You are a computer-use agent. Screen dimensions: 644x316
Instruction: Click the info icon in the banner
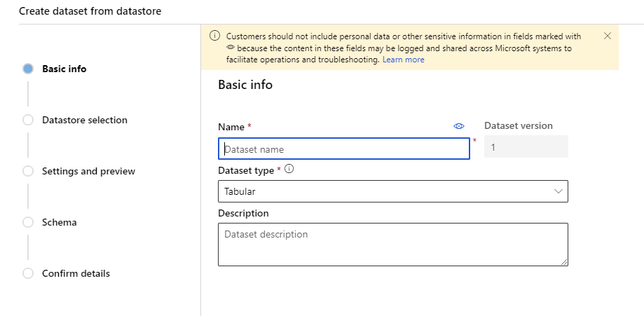click(215, 36)
